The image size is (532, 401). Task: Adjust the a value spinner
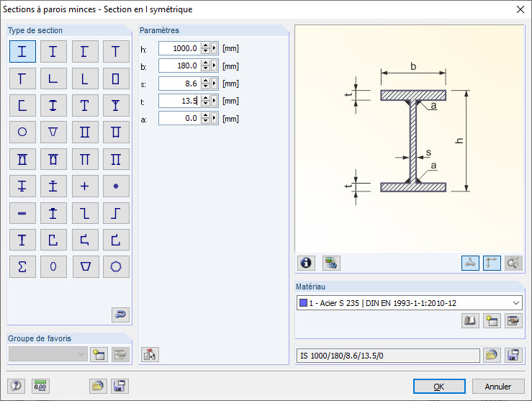[x=205, y=118]
